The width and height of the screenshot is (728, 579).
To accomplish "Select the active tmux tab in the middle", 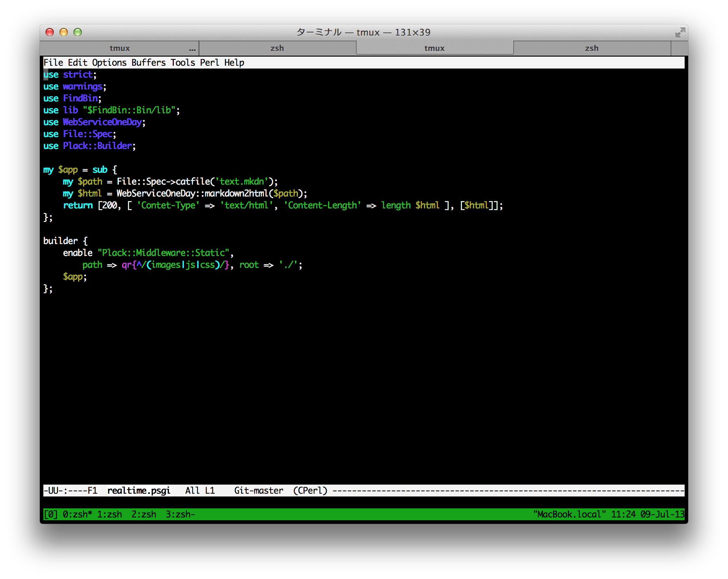I will 435,48.
